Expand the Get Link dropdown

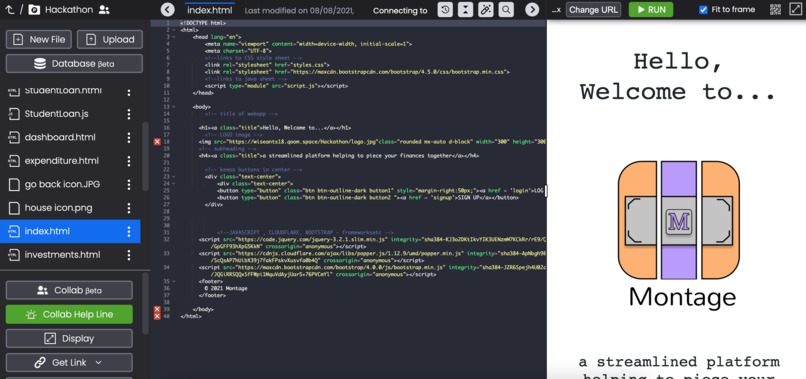coord(98,363)
